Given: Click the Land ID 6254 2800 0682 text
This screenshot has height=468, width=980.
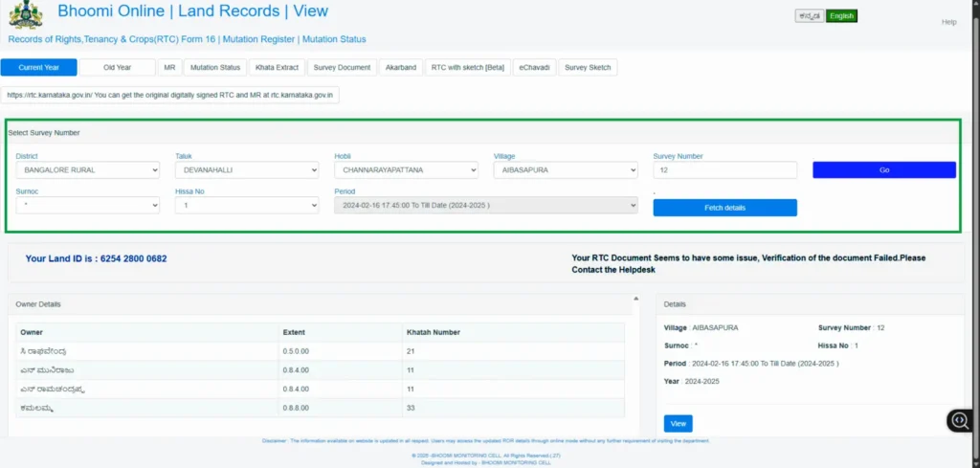Looking at the screenshot, I should coord(97,258).
